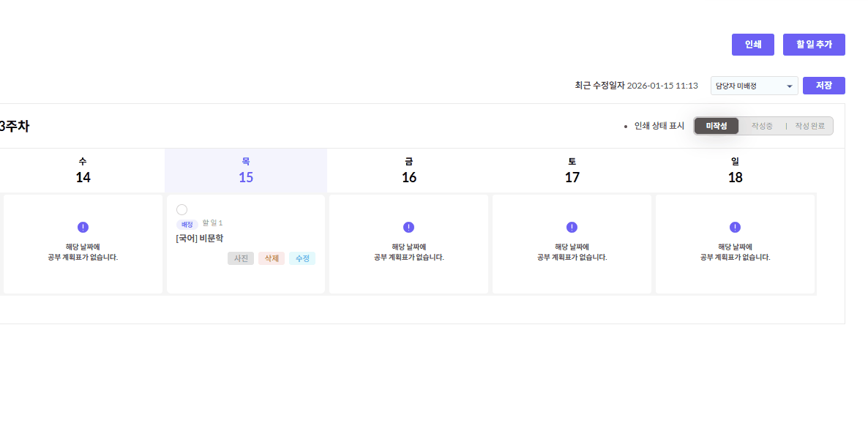Click the info icon on Saturday 17

(572, 227)
